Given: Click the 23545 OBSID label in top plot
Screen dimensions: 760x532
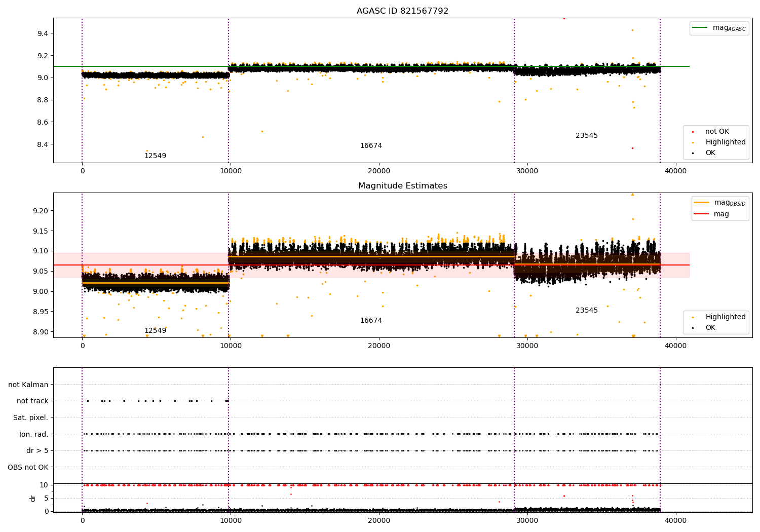Looking at the screenshot, I should [x=587, y=136].
